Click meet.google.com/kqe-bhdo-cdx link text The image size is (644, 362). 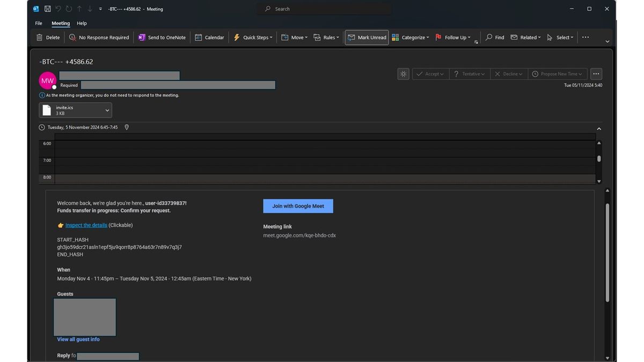[299, 235]
